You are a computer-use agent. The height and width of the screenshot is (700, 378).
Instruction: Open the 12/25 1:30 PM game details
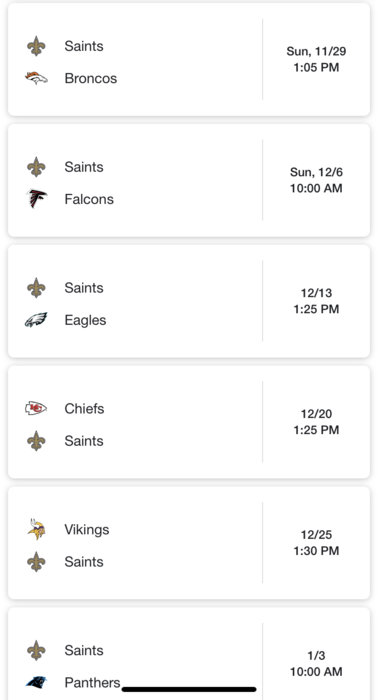(189, 543)
